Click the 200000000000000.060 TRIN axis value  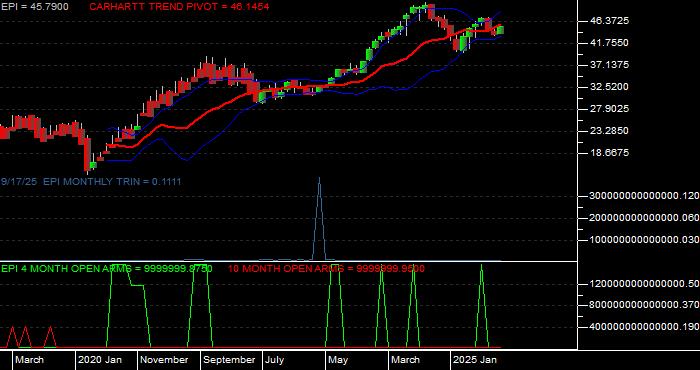(x=644, y=217)
